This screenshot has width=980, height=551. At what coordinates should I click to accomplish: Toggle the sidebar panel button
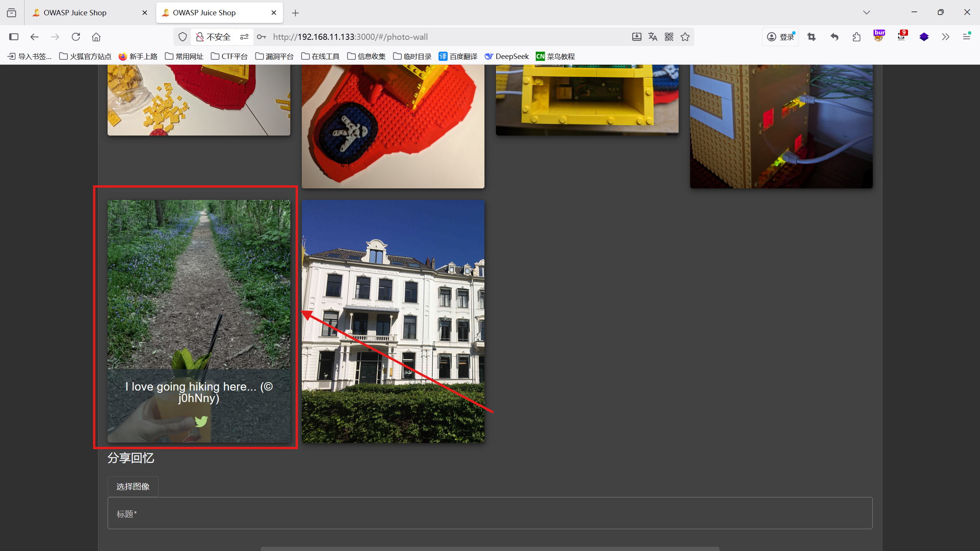pyautogui.click(x=14, y=37)
